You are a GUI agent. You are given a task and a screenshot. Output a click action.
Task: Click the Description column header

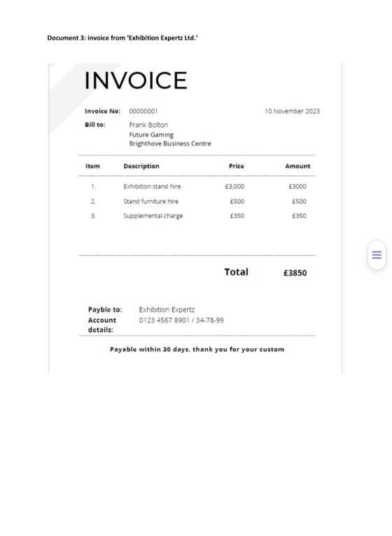click(x=141, y=166)
